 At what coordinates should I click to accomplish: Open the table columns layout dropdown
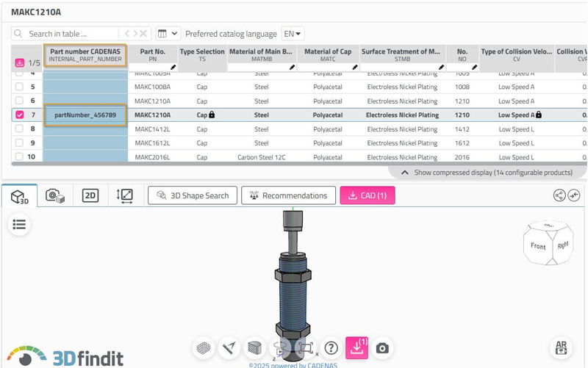click(168, 34)
